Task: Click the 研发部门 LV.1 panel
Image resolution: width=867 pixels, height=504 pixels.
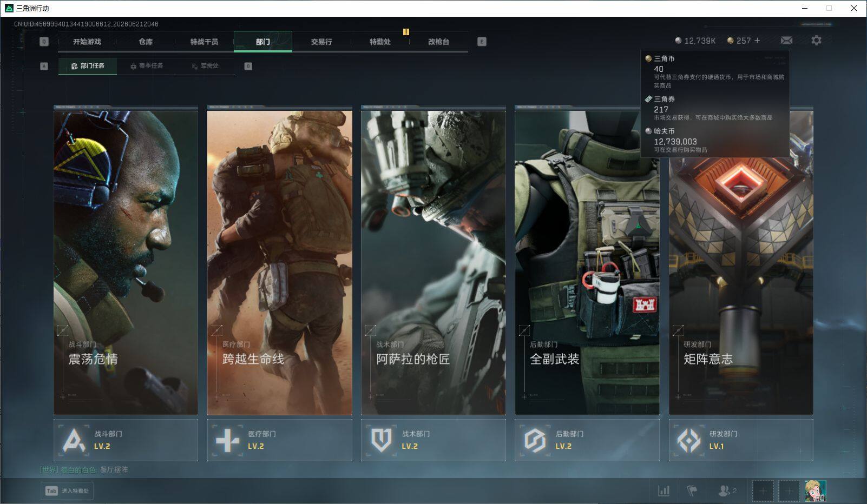Action: (x=741, y=440)
